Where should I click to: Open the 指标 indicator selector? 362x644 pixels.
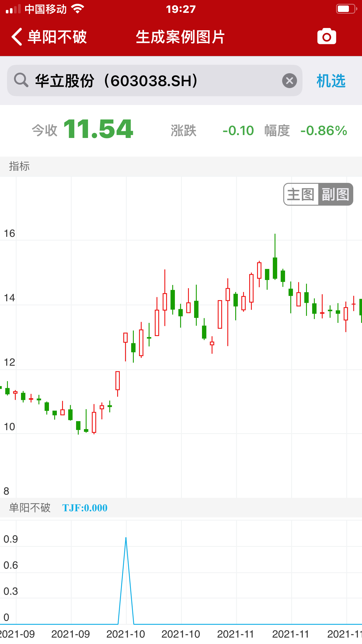click(x=19, y=166)
